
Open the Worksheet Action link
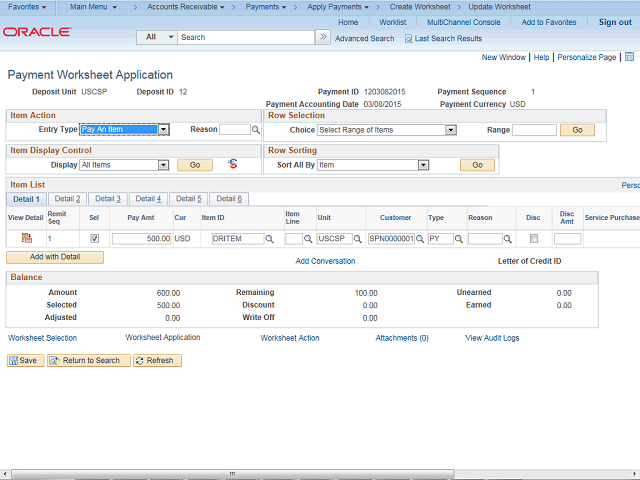pyautogui.click(x=290, y=338)
